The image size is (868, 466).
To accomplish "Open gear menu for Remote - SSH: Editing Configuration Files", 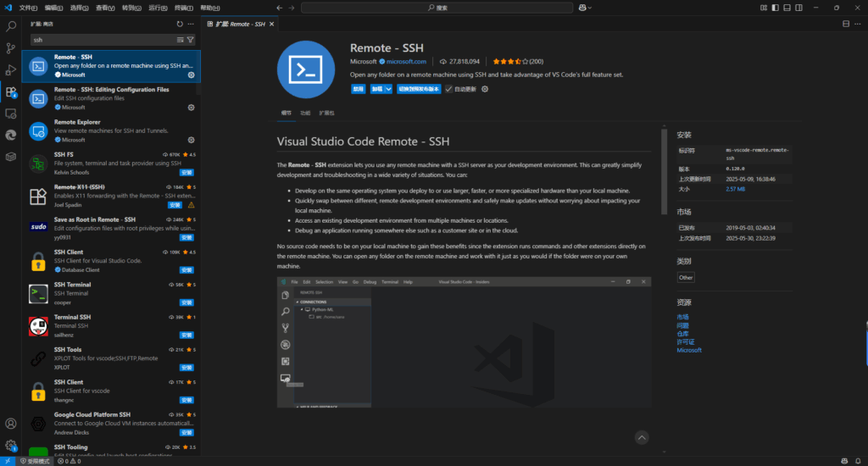I will point(191,108).
